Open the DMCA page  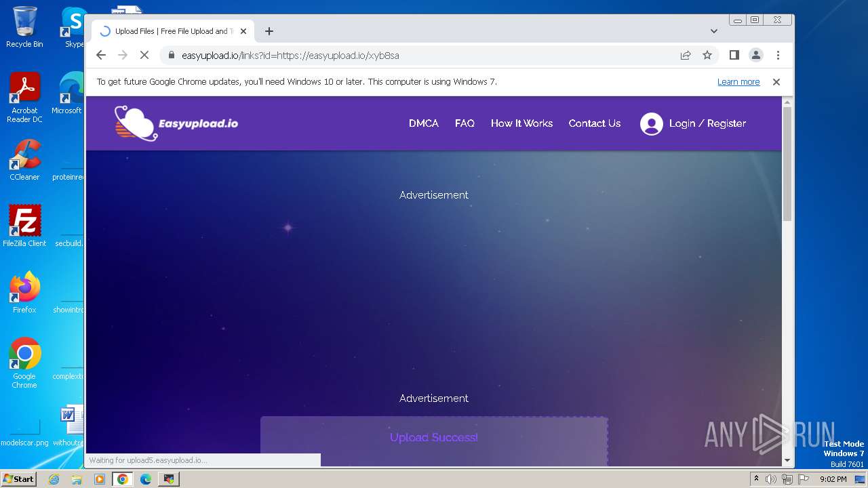(x=424, y=123)
